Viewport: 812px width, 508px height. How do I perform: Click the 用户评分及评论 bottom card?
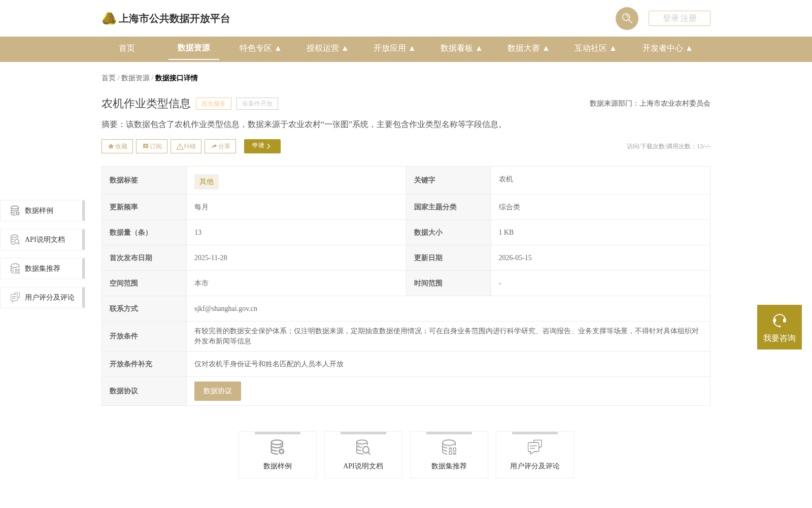535,455
